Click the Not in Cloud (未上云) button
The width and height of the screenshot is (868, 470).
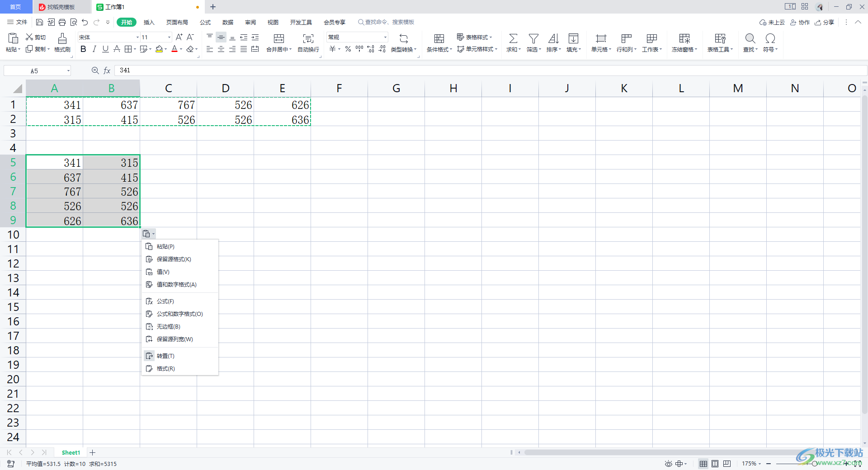point(772,22)
